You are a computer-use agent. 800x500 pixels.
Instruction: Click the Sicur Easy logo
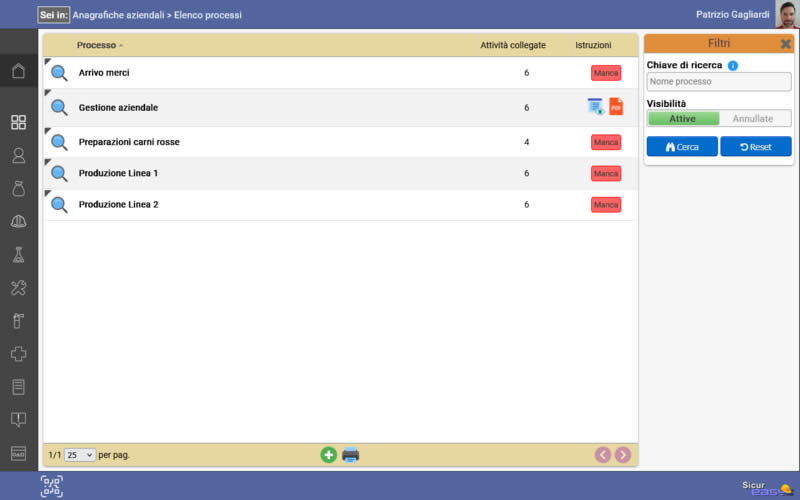pos(767,488)
